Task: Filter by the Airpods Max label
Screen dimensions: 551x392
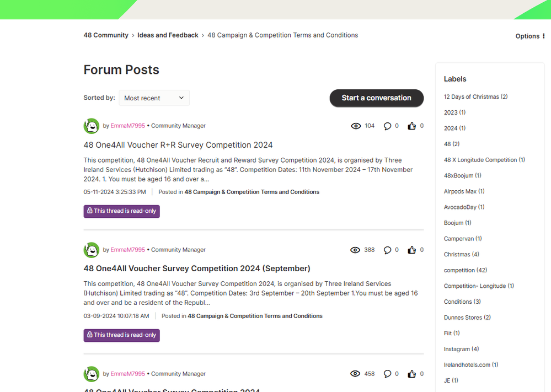Action: pos(464,191)
